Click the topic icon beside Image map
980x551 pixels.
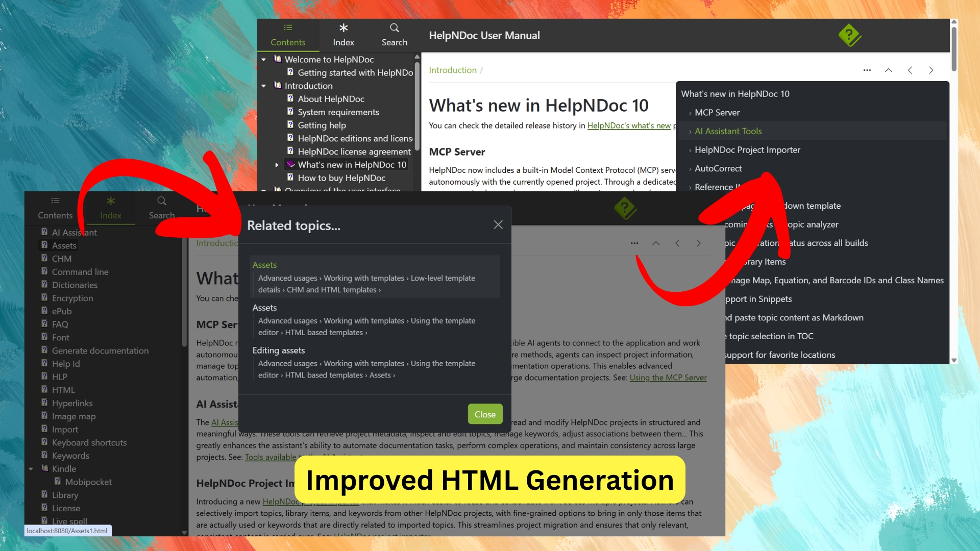(x=44, y=416)
